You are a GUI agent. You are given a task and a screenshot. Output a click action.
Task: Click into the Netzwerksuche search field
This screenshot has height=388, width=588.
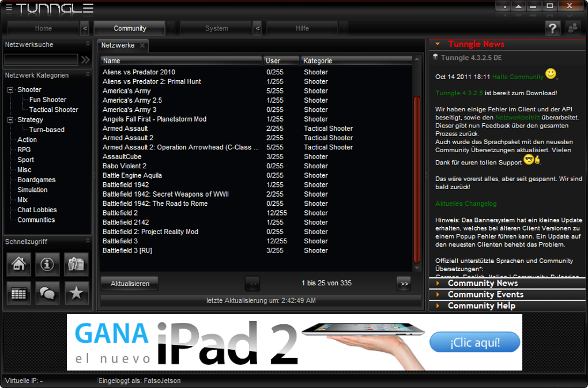tap(42, 59)
